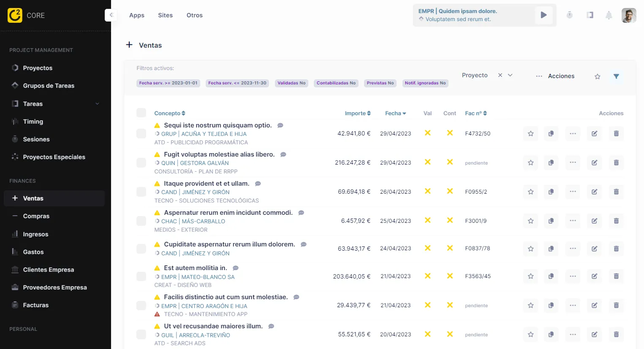Viewport: 644px width, 349px height.
Task: Mark Cupiditate aspernatur row as favorite
Action: pos(530,249)
